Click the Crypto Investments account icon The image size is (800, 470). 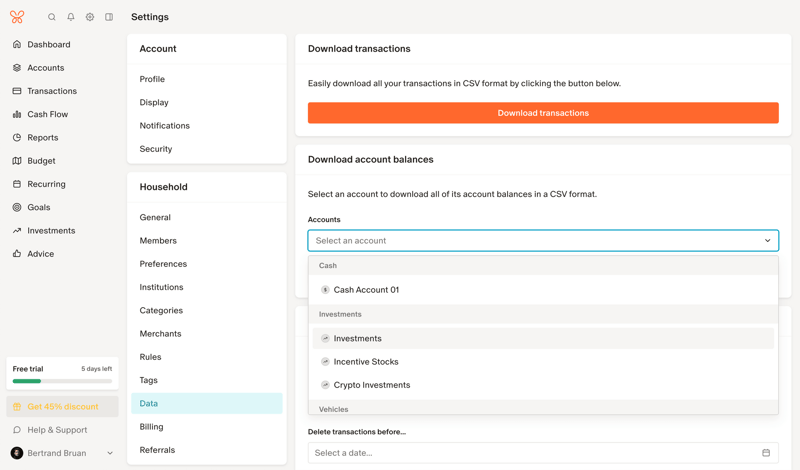point(325,385)
